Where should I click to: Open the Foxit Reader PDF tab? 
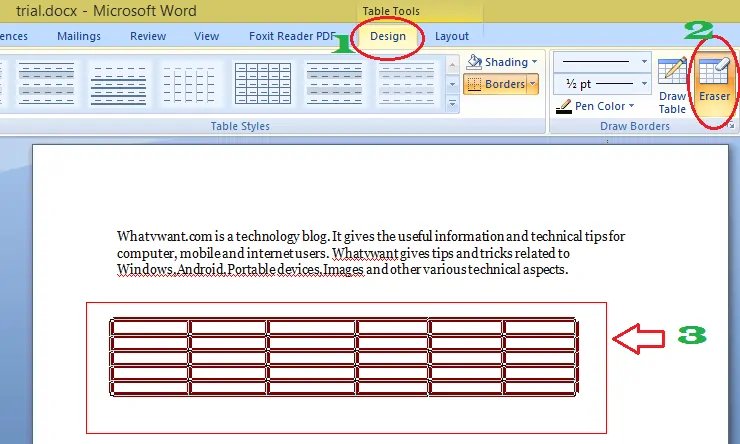pyautogui.click(x=292, y=36)
